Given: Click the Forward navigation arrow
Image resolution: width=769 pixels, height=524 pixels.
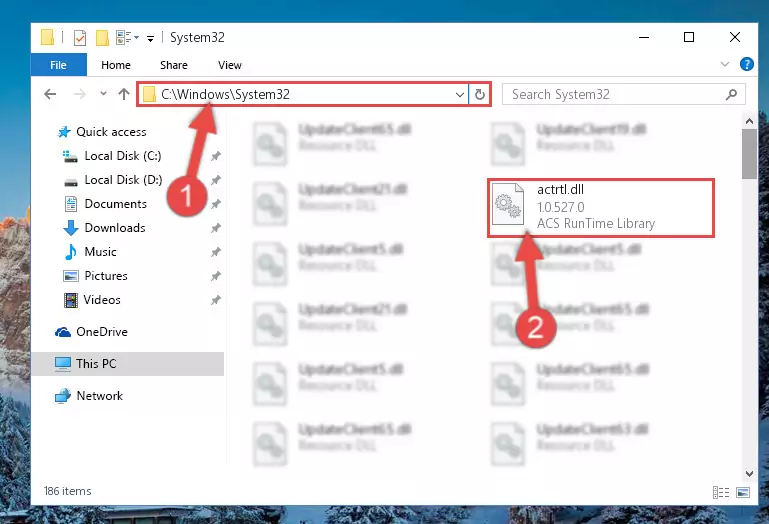Looking at the screenshot, I should [x=79, y=94].
